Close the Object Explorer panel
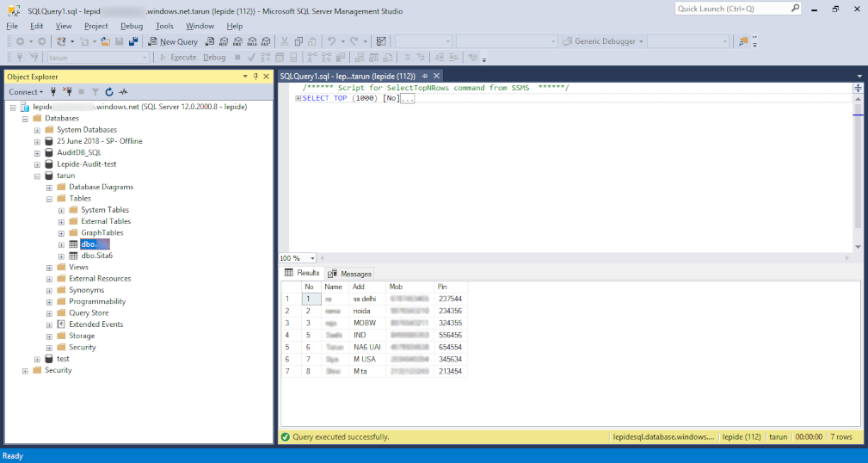This screenshot has width=868, height=463. click(267, 77)
